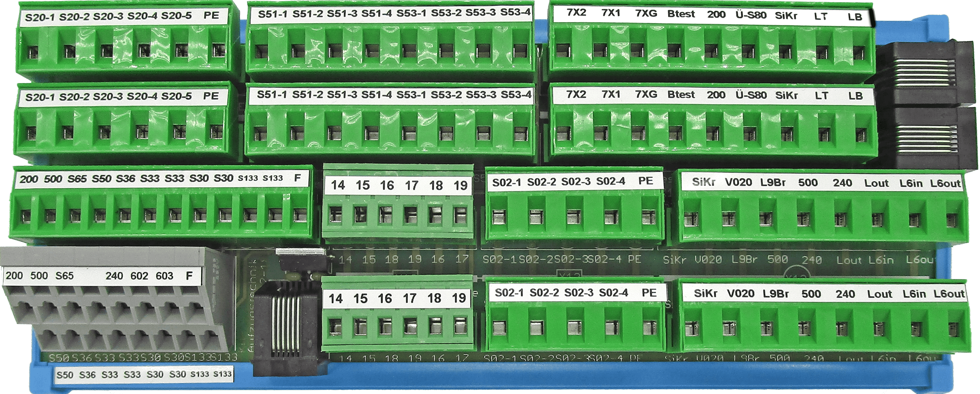Click S20-5 on the upper S20 block
980x394 pixels.
coord(176,16)
